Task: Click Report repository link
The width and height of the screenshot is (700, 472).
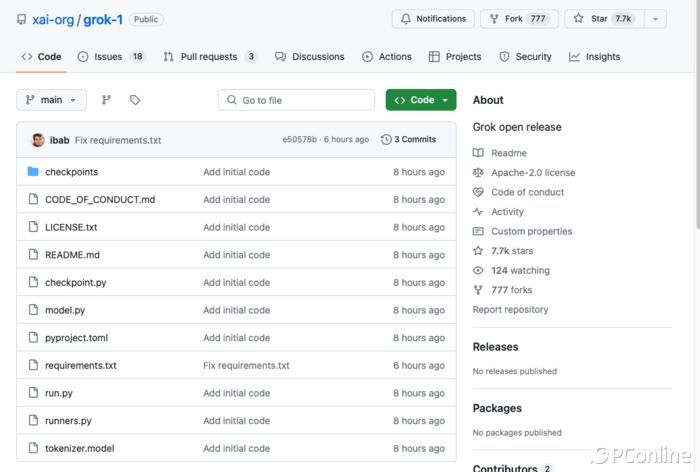Action: pyautogui.click(x=510, y=310)
